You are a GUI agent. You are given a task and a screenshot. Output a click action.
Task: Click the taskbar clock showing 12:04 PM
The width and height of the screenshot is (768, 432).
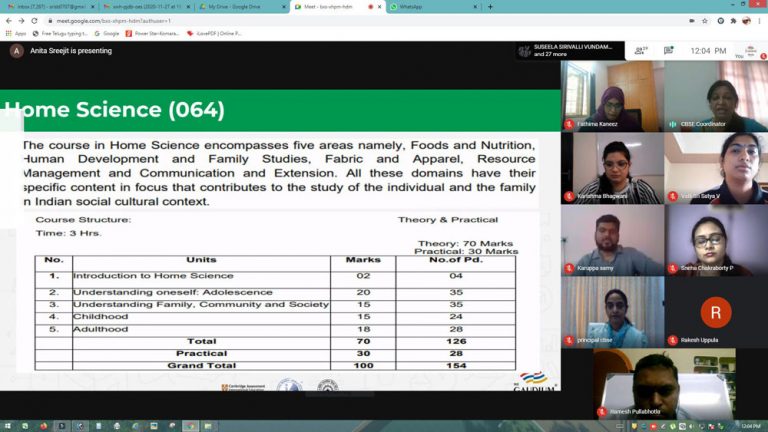click(750, 427)
